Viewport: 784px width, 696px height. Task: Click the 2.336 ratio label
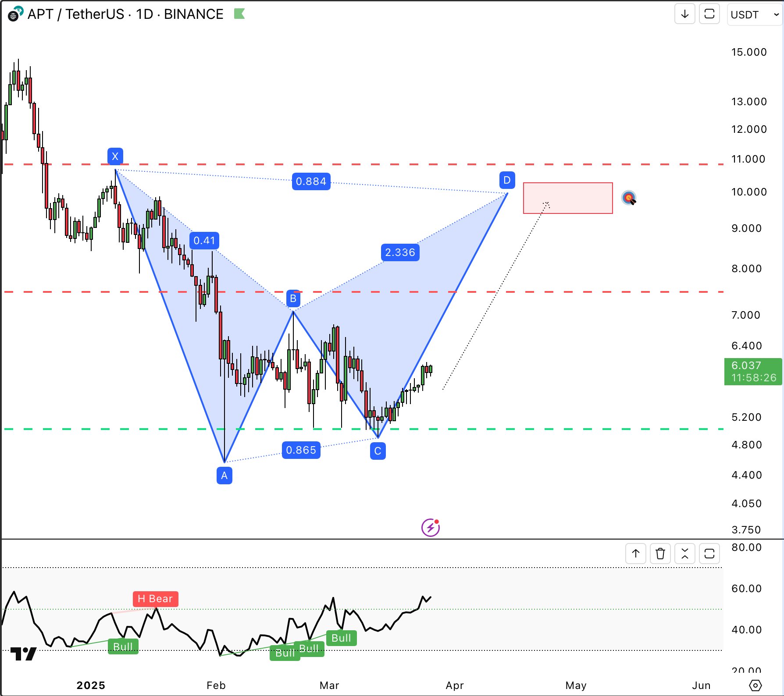coord(400,252)
